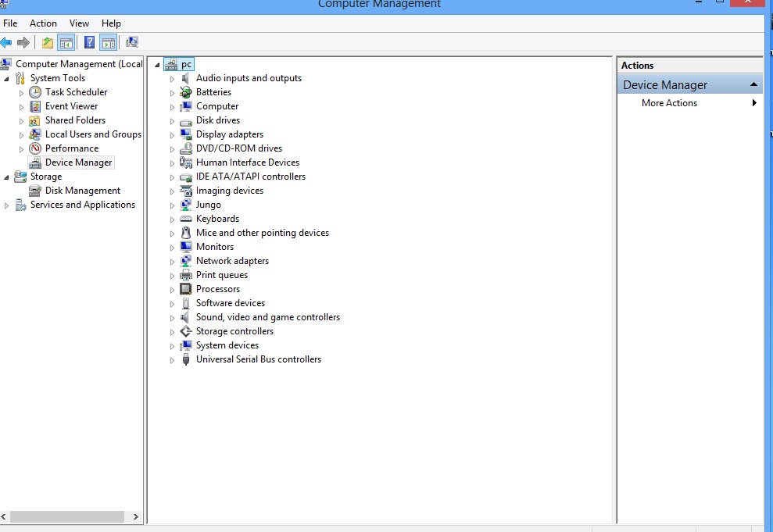The image size is (773, 532).
Task: Expand the System devices node
Action: pos(172,346)
